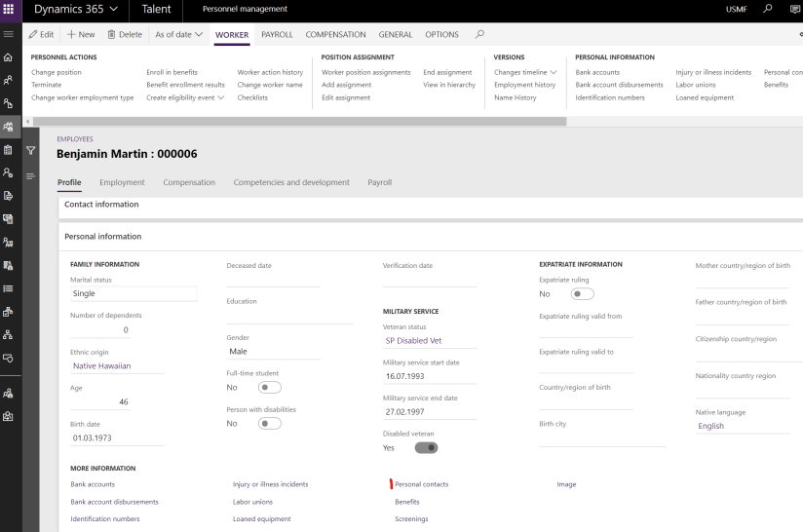Click Change position action
The height and width of the screenshot is (532, 803).
click(57, 72)
